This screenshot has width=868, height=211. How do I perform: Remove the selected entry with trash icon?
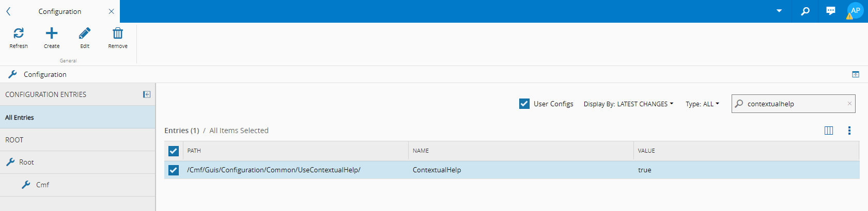tap(118, 34)
